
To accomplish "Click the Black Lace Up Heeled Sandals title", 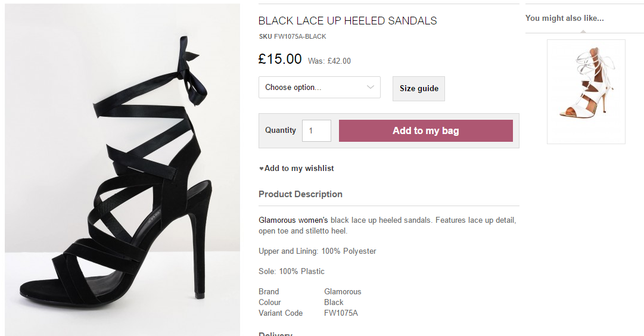I will tap(347, 21).
